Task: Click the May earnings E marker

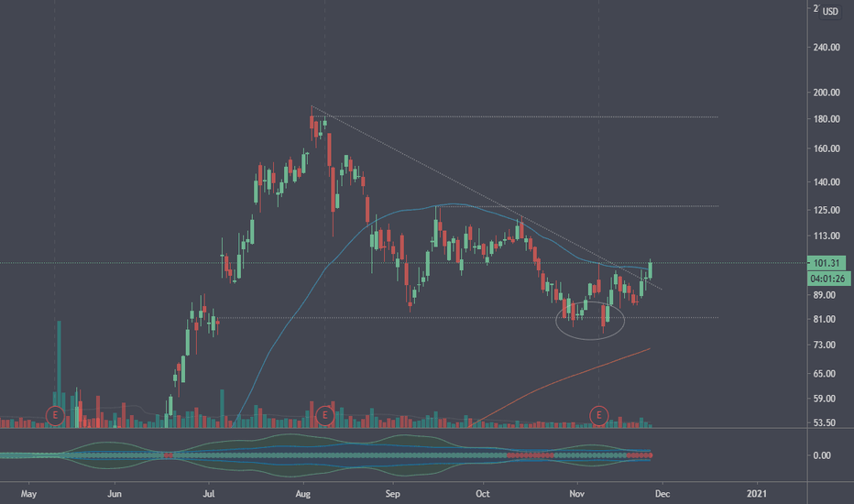Action: [x=54, y=416]
